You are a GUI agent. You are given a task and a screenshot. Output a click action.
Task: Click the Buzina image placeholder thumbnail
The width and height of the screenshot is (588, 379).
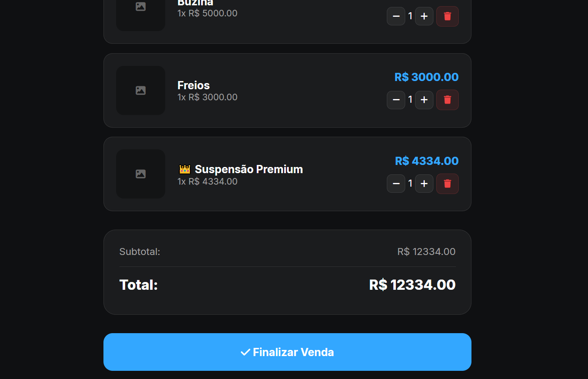tap(141, 8)
